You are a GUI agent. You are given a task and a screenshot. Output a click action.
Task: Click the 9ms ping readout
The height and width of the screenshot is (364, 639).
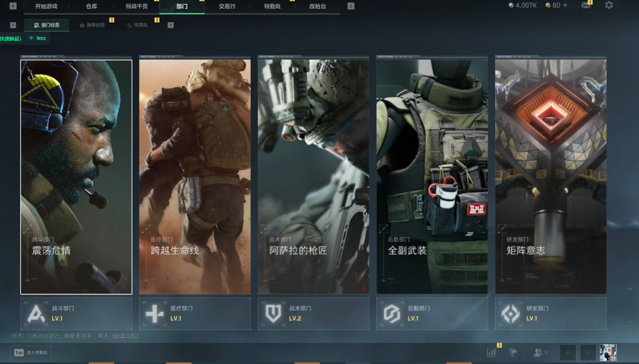[x=41, y=38]
